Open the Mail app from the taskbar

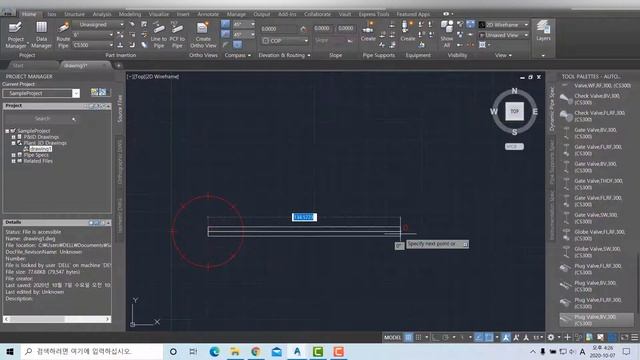(277, 351)
